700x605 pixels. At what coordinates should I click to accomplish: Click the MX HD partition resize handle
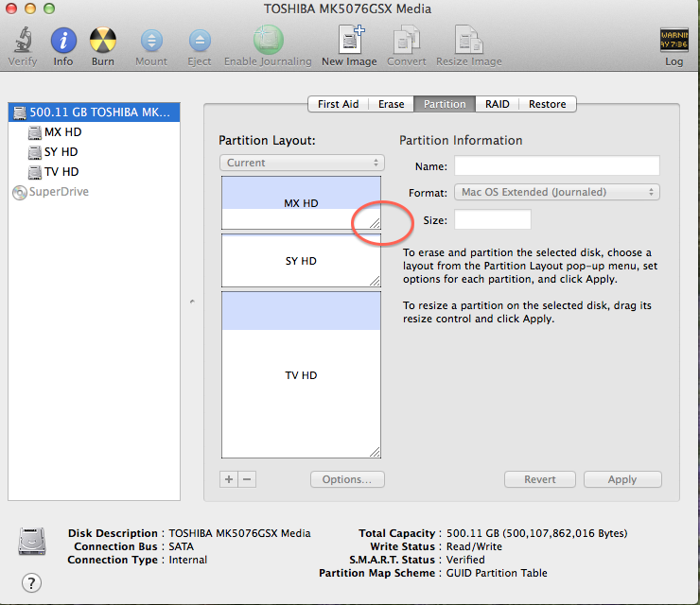tap(375, 223)
